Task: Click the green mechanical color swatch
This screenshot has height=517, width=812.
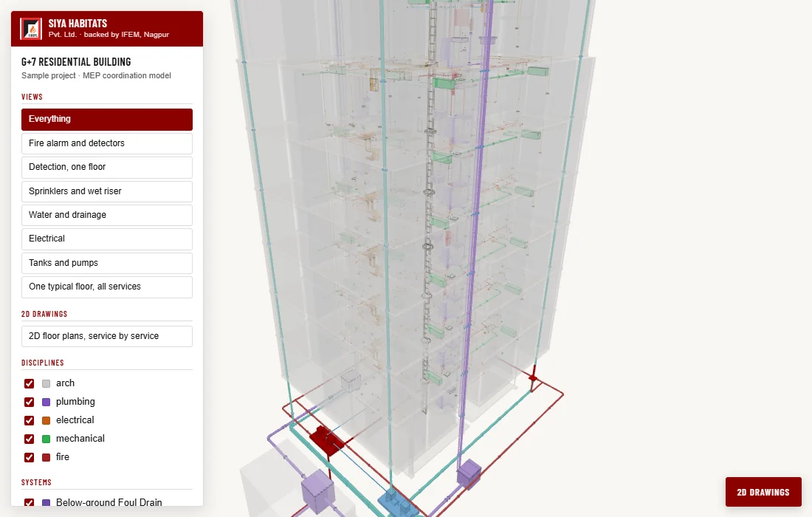Action: [x=46, y=439]
